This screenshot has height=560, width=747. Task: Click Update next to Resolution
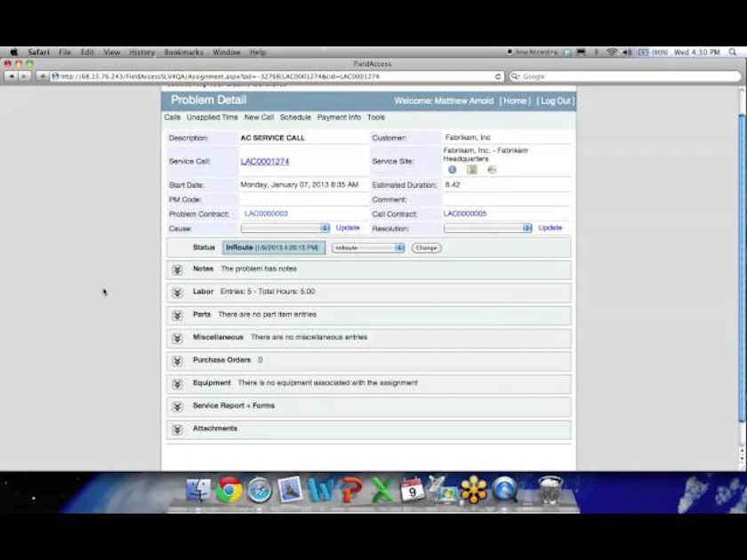[550, 228]
